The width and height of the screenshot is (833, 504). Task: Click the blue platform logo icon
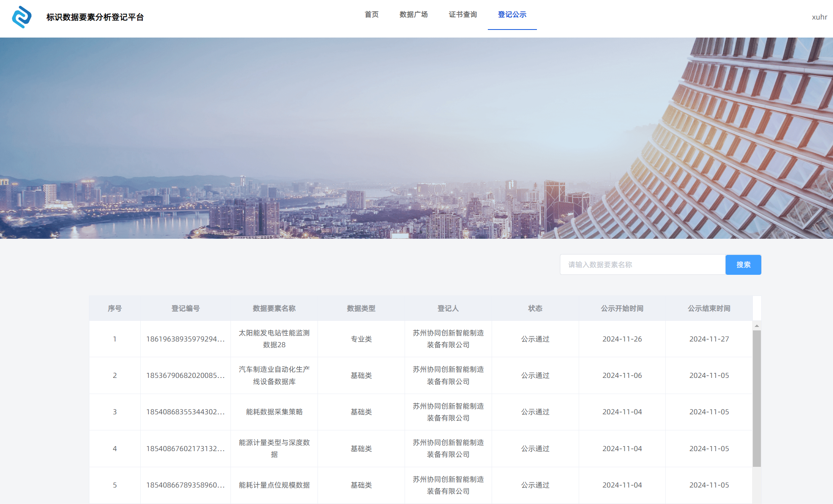coord(22,17)
